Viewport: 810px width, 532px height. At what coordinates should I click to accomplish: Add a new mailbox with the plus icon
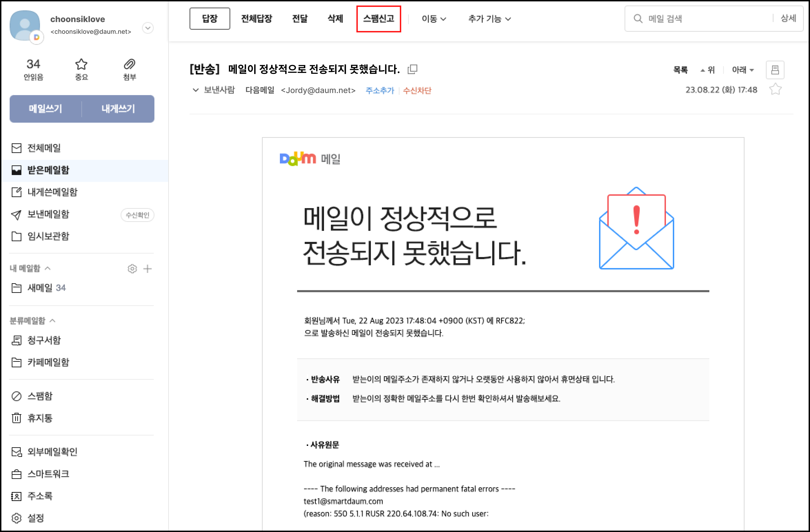tap(147, 269)
